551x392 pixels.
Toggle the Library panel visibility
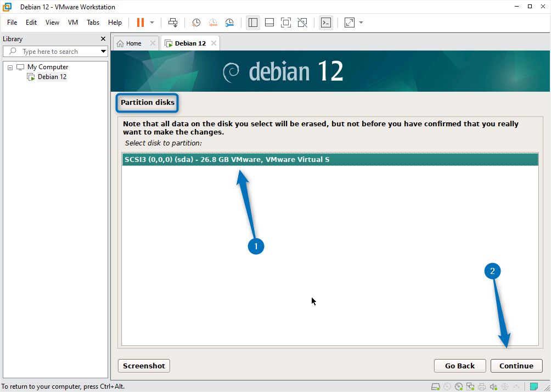[253, 23]
